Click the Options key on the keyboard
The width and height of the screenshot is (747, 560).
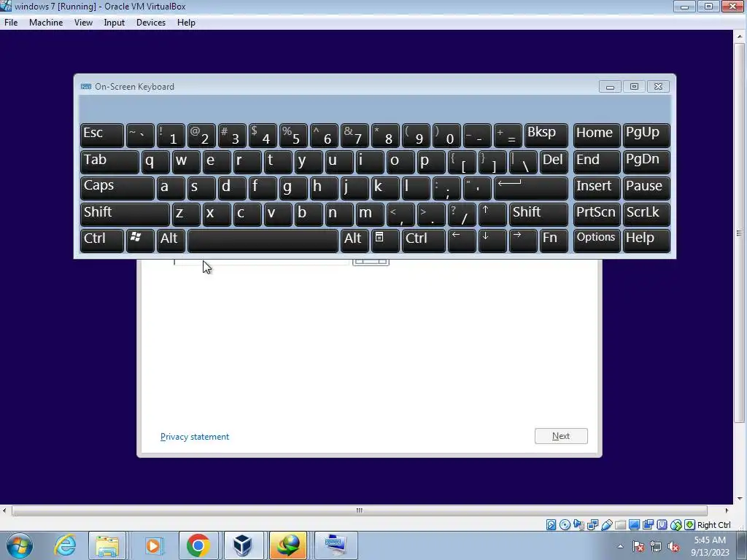click(x=597, y=240)
